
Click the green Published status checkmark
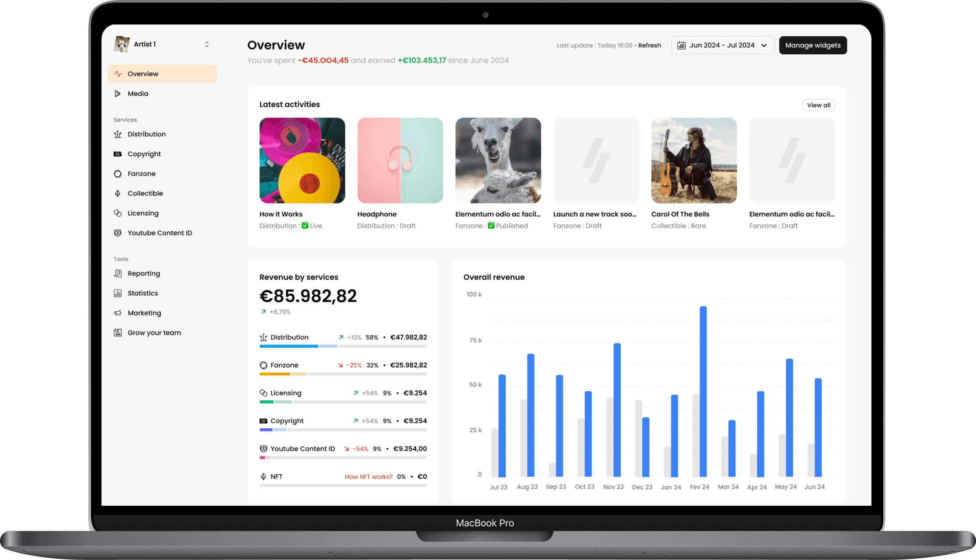point(491,226)
